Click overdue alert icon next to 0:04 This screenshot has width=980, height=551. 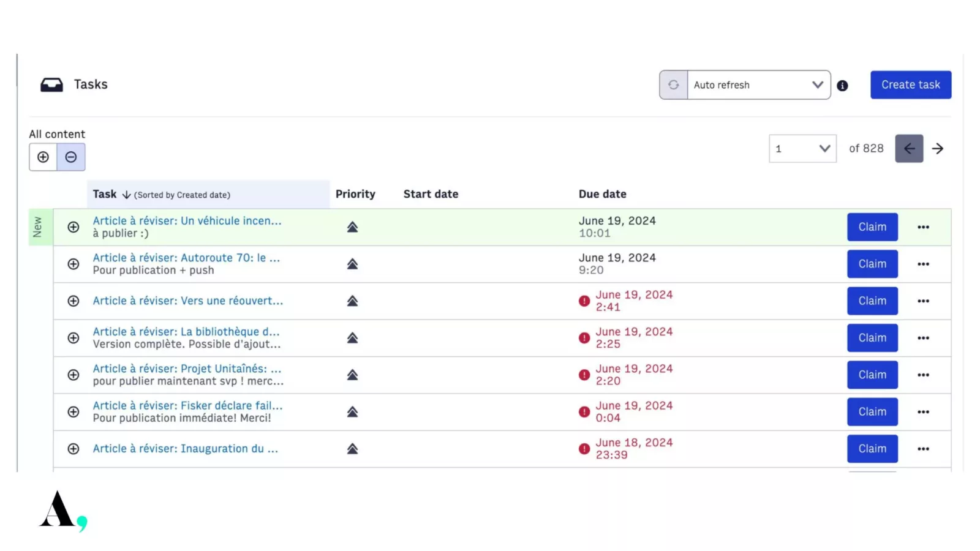[x=584, y=412]
